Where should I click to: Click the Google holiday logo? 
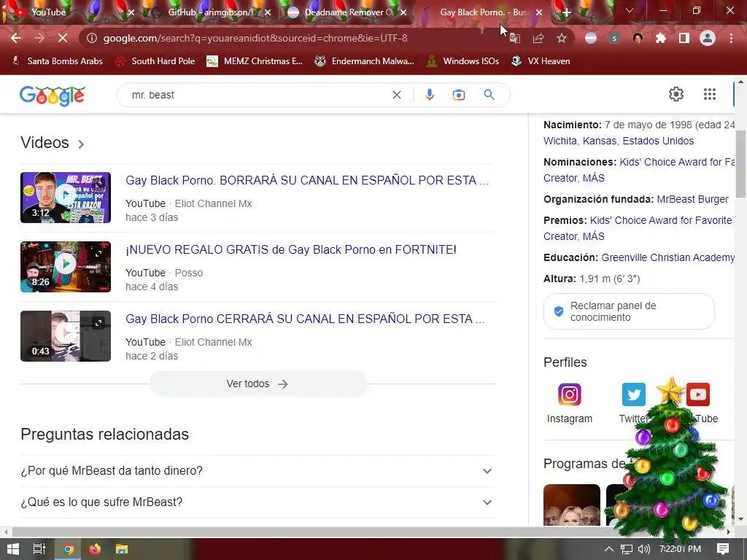[53, 96]
